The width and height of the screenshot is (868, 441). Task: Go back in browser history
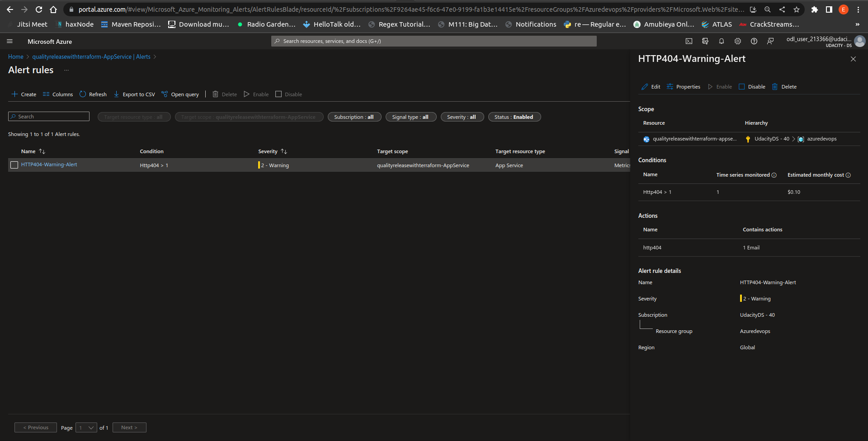[x=10, y=9]
